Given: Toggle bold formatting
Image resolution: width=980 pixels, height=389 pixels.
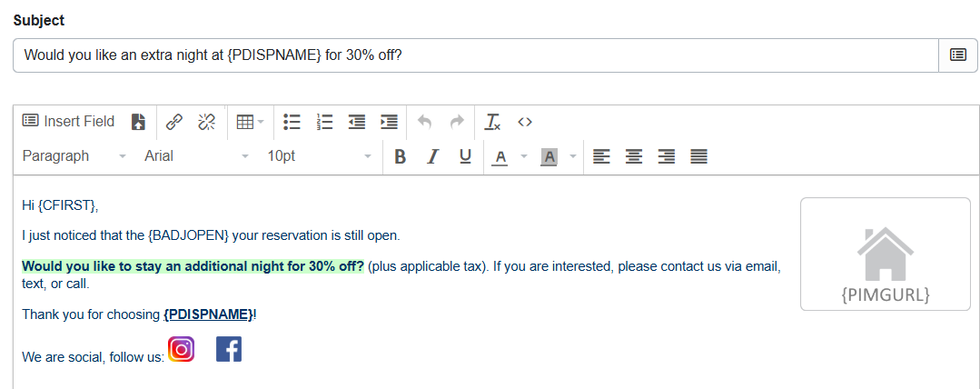Looking at the screenshot, I should pos(400,156).
